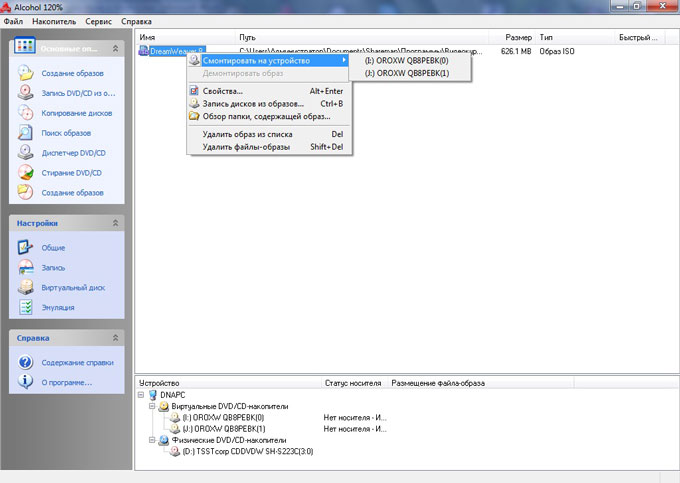Click the Устройство column header
The image size is (680, 483).
click(228, 383)
